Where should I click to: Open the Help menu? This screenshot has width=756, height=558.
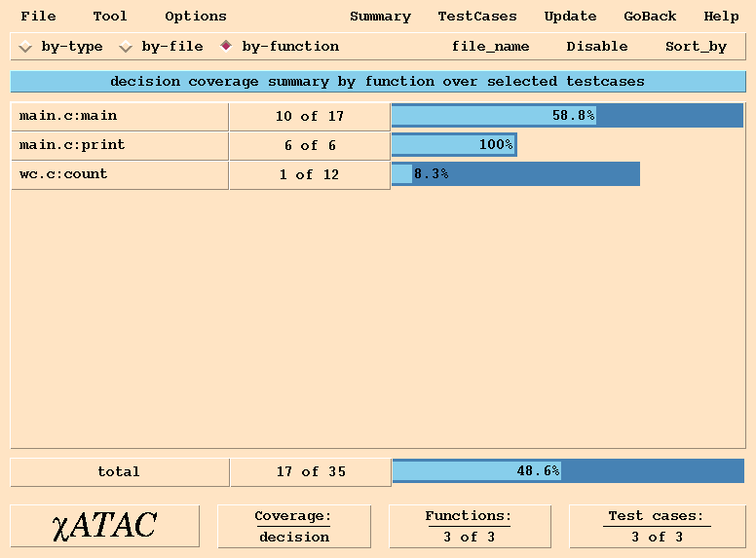tap(721, 17)
